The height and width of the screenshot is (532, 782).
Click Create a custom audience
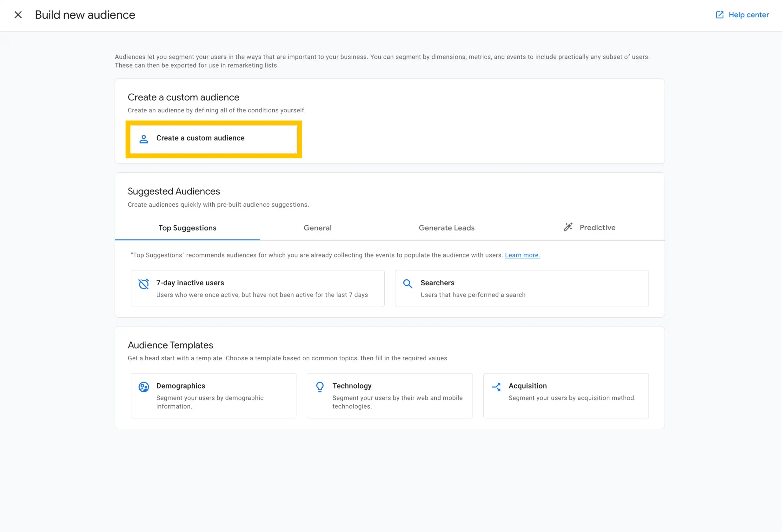click(x=213, y=138)
